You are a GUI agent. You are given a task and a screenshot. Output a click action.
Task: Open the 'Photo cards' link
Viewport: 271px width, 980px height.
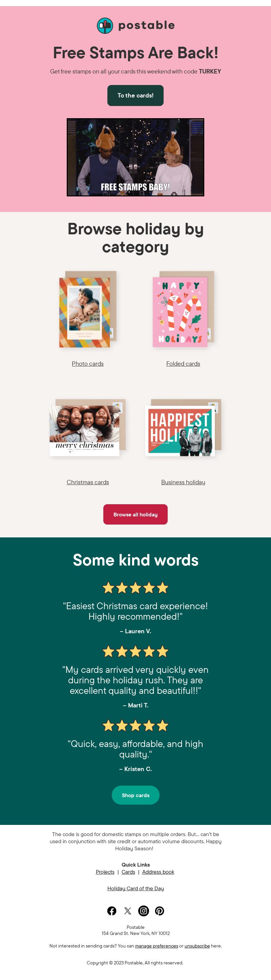coord(87,364)
